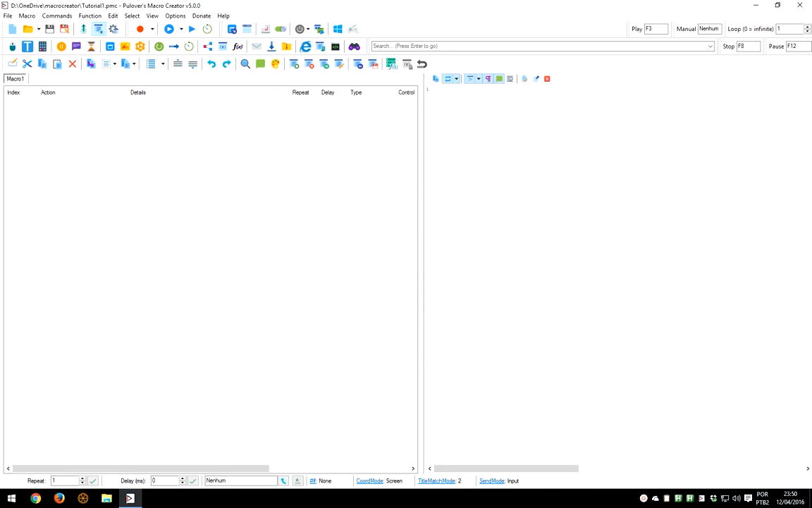Open Find/Replace magnifier icon
This screenshot has width=812, height=508.
(x=245, y=64)
